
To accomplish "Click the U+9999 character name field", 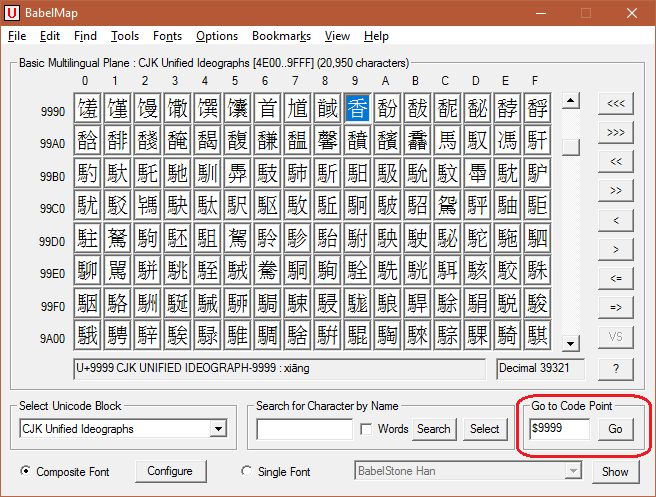I will 279,369.
